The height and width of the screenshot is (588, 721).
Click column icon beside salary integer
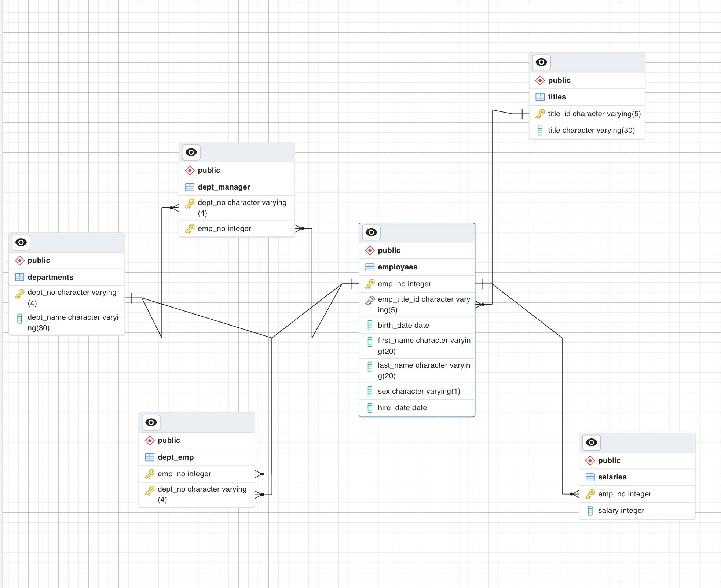click(590, 511)
